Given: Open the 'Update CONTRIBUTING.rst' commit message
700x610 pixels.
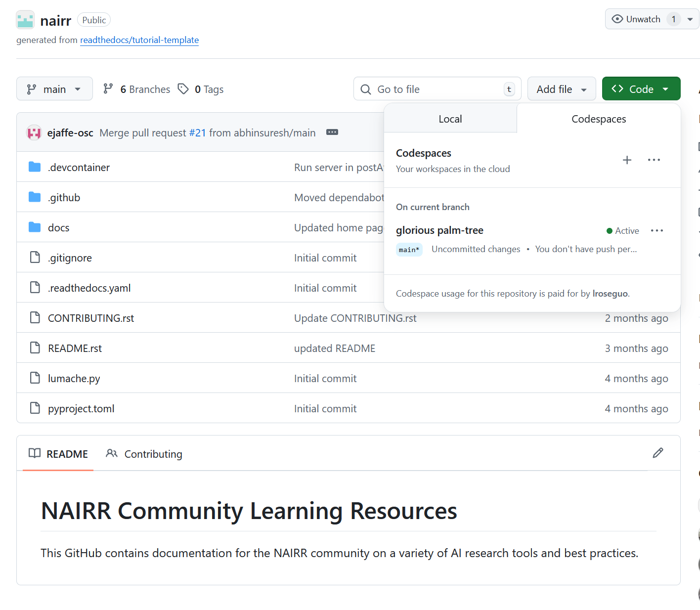Looking at the screenshot, I should point(355,318).
